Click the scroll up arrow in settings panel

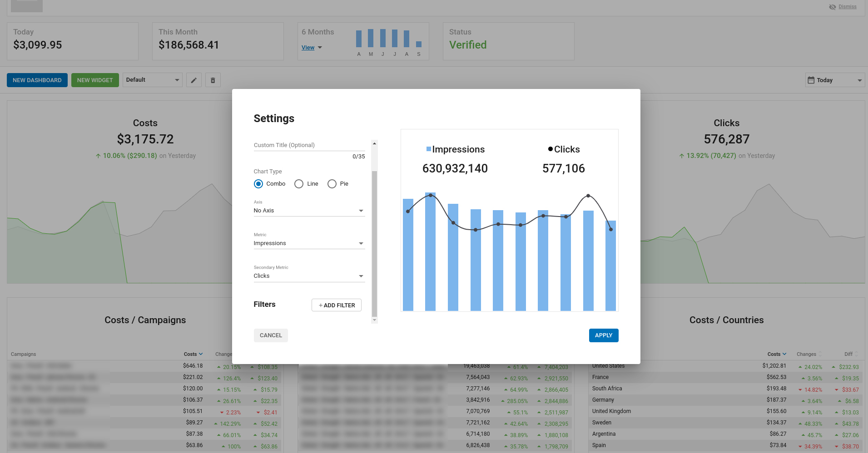(374, 143)
